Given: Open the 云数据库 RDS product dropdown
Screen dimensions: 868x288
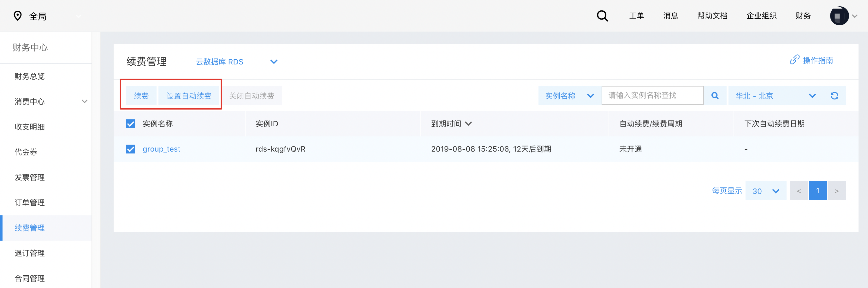Looking at the screenshot, I should click(236, 62).
